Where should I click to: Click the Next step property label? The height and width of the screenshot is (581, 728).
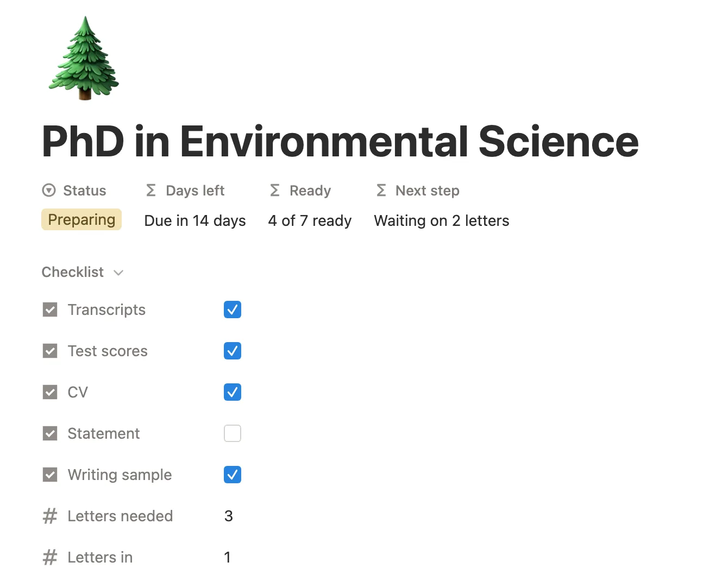pos(428,191)
